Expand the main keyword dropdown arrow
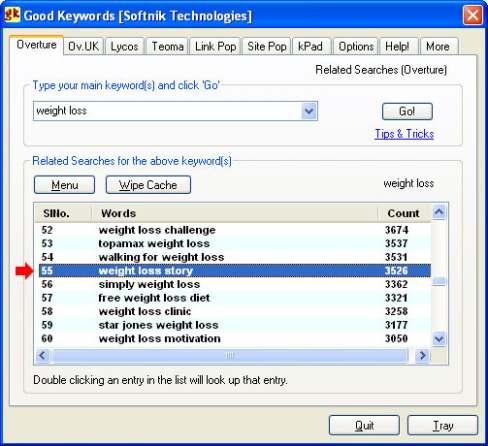This screenshot has height=446, width=488. coord(309,111)
